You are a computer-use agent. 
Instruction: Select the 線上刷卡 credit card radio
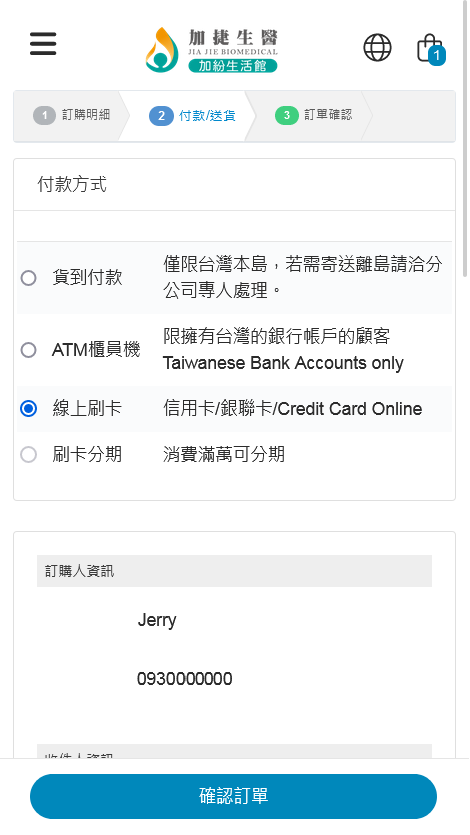[x=28, y=408]
